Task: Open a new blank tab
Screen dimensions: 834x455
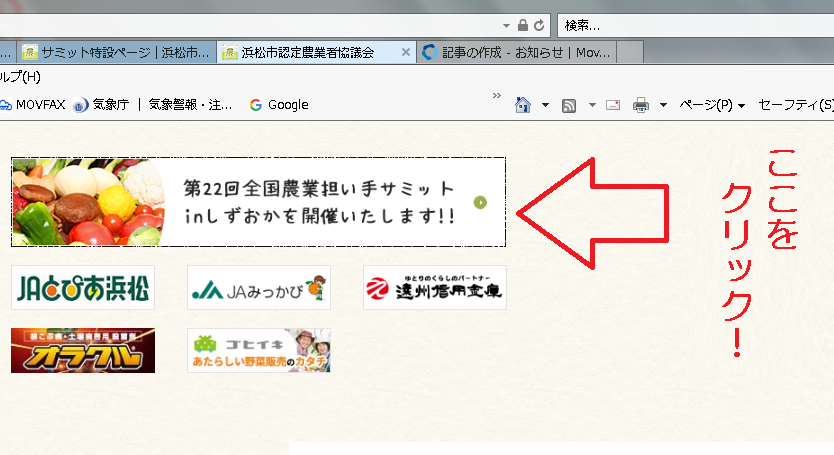Action: [x=630, y=52]
